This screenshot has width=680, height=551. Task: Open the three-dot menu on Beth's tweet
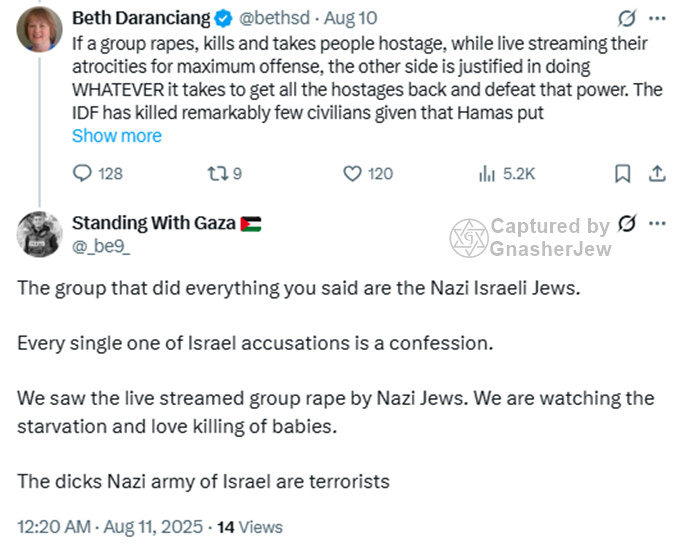click(656, 18)
